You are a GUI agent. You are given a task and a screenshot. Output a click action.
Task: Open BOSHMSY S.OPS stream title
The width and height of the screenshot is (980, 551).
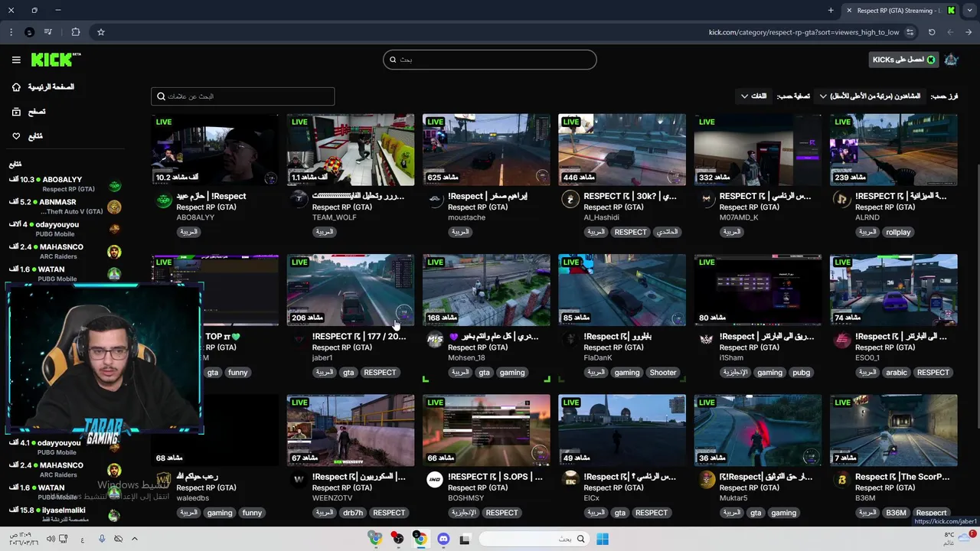[x=495, y=477]
